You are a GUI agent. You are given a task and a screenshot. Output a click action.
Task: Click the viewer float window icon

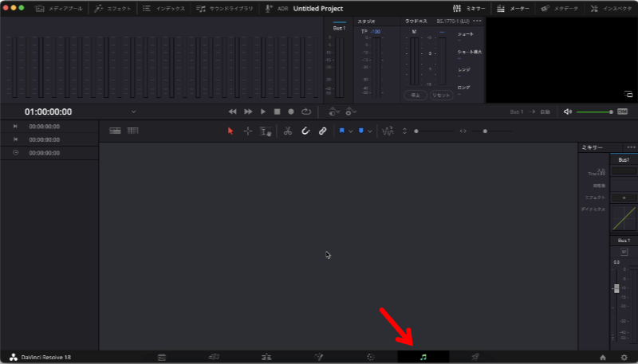pos(628,94)
